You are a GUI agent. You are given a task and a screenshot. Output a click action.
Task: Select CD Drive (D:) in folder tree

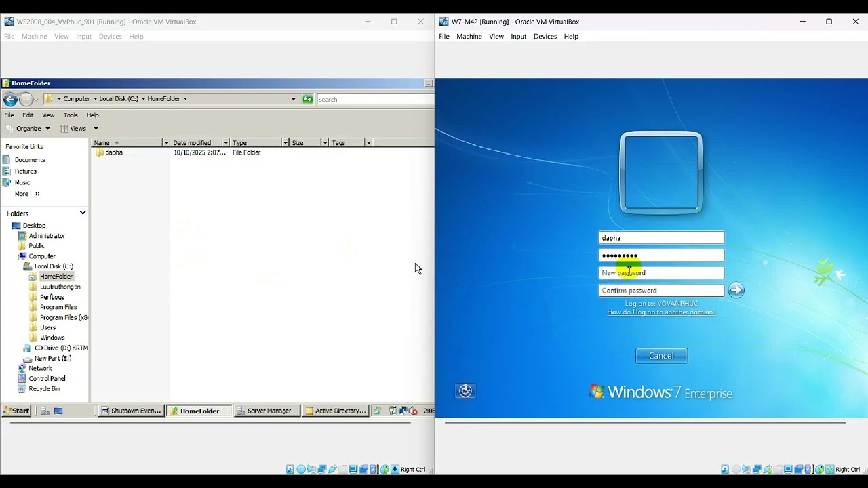(61, 348)
